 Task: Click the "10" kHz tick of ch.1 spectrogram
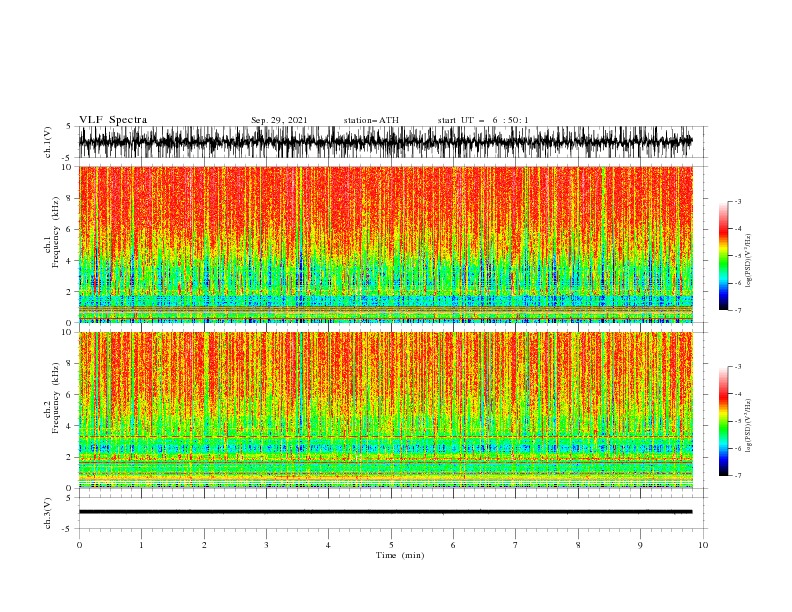(x=68, y=167)
